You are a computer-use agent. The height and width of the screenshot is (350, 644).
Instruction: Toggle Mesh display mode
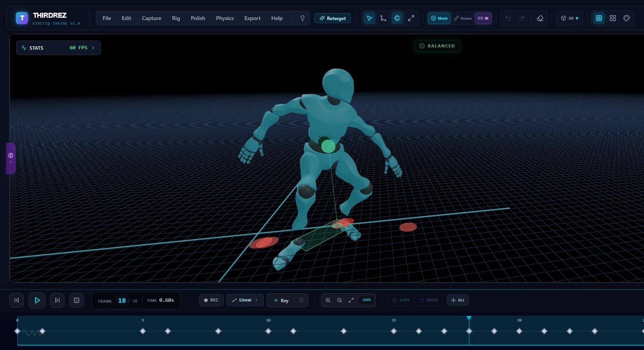439,18
